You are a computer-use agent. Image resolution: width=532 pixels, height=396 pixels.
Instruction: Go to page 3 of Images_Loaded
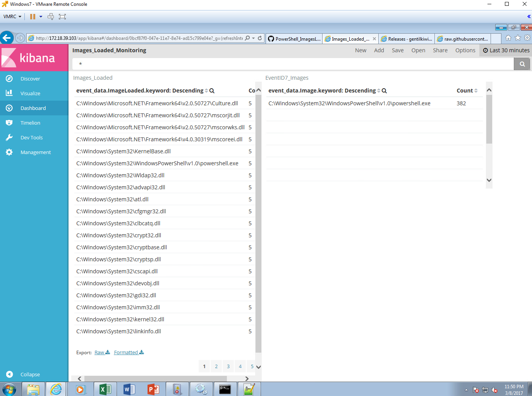228,366
